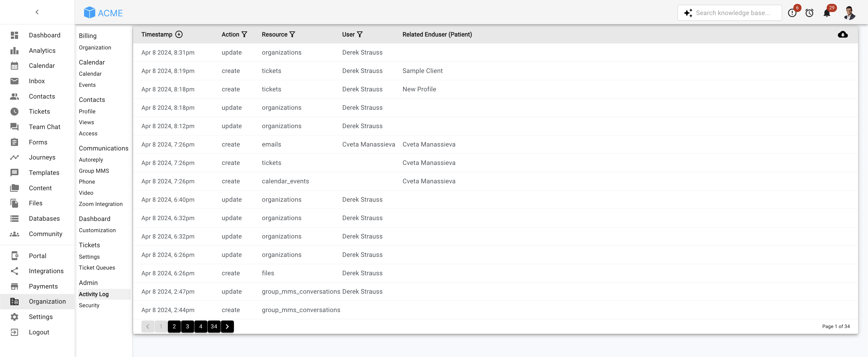Select the Organization sidebar item
Viewport: 868px width, 357px height.
[37, 302]
